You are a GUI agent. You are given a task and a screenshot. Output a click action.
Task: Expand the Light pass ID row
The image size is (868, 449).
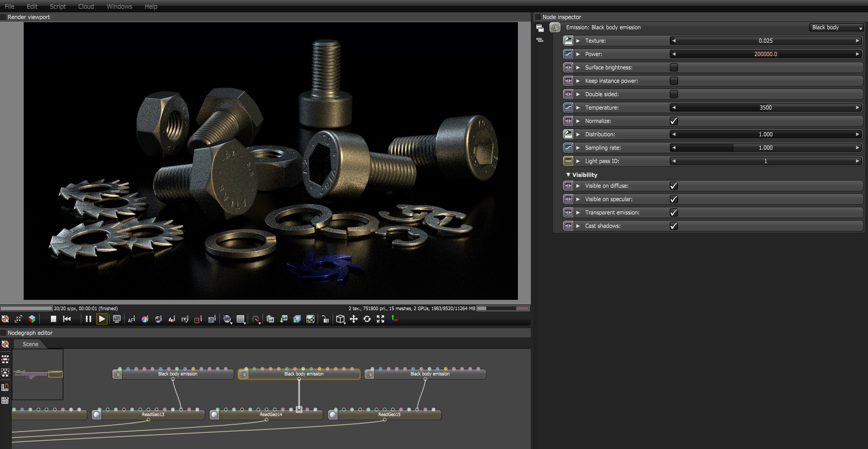coord(578,161)
